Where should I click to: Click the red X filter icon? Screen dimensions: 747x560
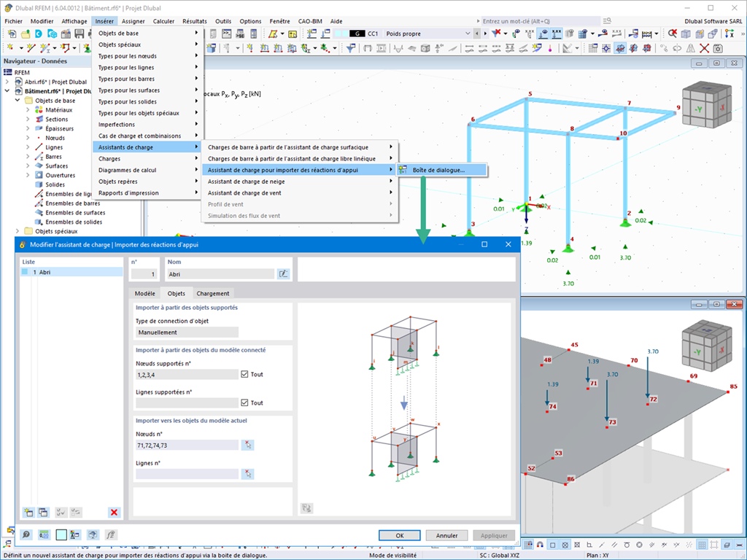[x=496, y=34]
